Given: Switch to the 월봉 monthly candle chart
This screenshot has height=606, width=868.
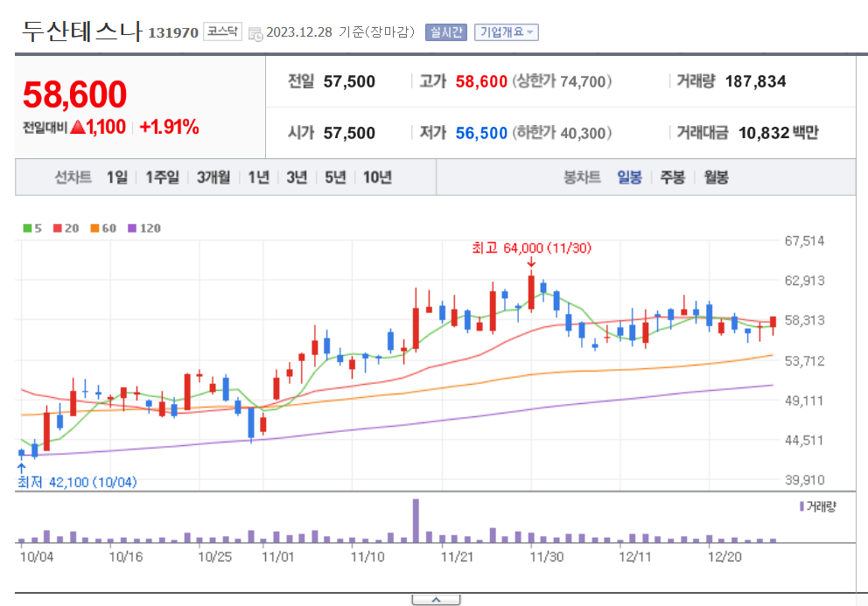Looking at the screenshot, I should [716, 178].
